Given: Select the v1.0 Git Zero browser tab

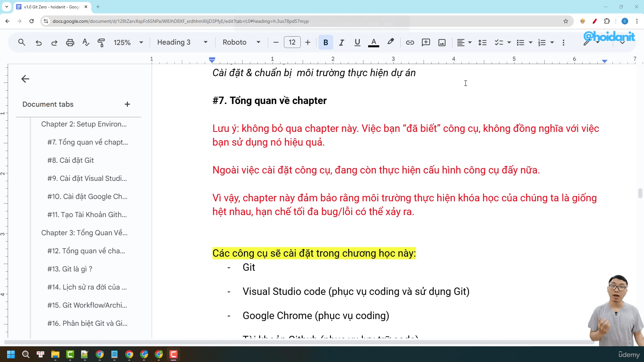Looking at the screenshot, I should point(51,7).
